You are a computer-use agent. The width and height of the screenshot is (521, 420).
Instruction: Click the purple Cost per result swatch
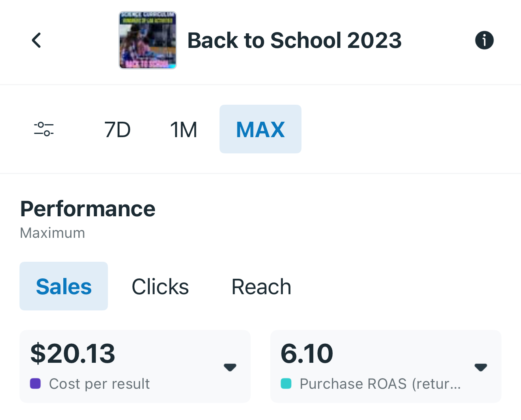click(x=35, y=383)
